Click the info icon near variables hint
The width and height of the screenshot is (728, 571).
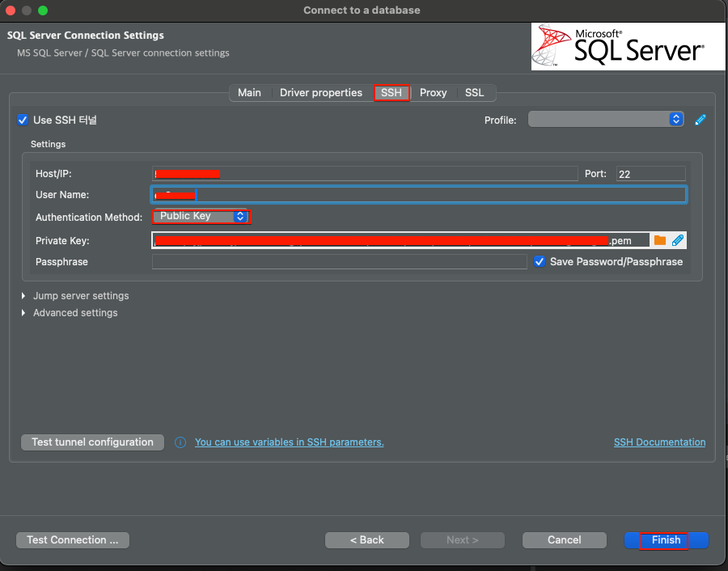coord(180,442)
